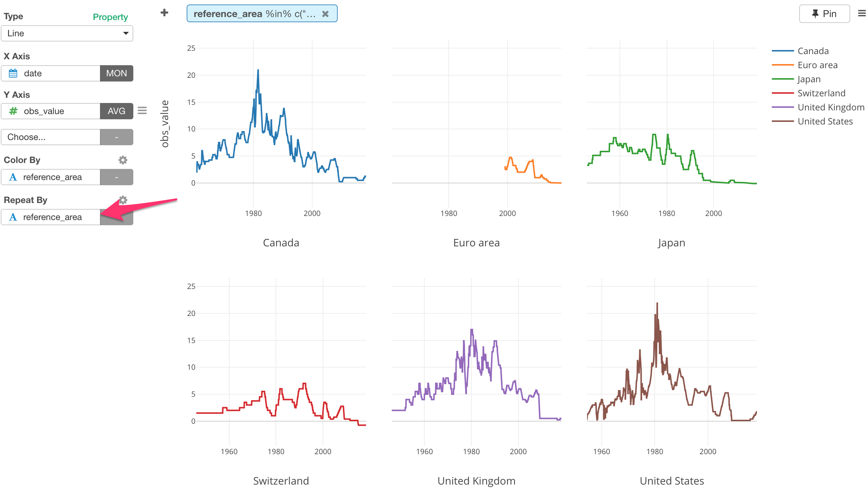Click the Japan chart title
868x489 pixels.
671,243
